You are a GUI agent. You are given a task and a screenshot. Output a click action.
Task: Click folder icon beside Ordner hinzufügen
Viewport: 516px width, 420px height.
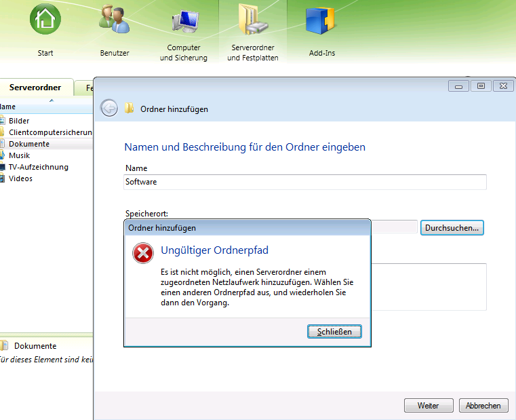[x=130, y=109]
